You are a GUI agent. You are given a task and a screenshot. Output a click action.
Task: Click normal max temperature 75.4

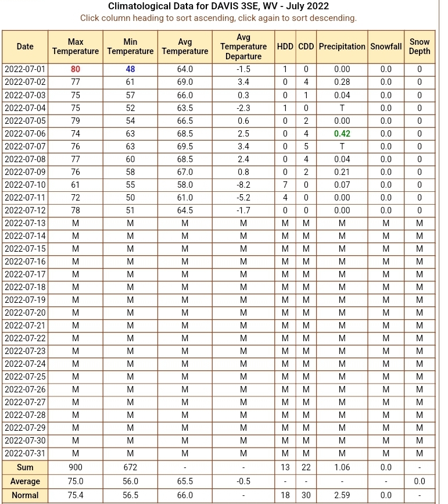click(76, 495)
